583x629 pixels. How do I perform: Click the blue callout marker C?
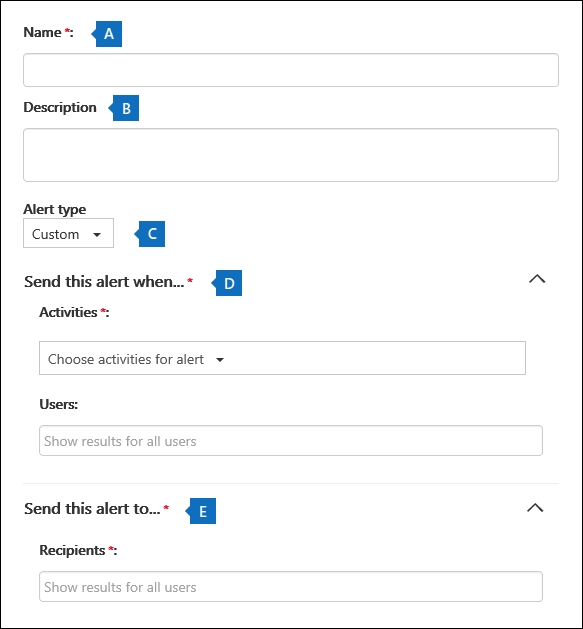pyautogui.click(x=150, y=234)
